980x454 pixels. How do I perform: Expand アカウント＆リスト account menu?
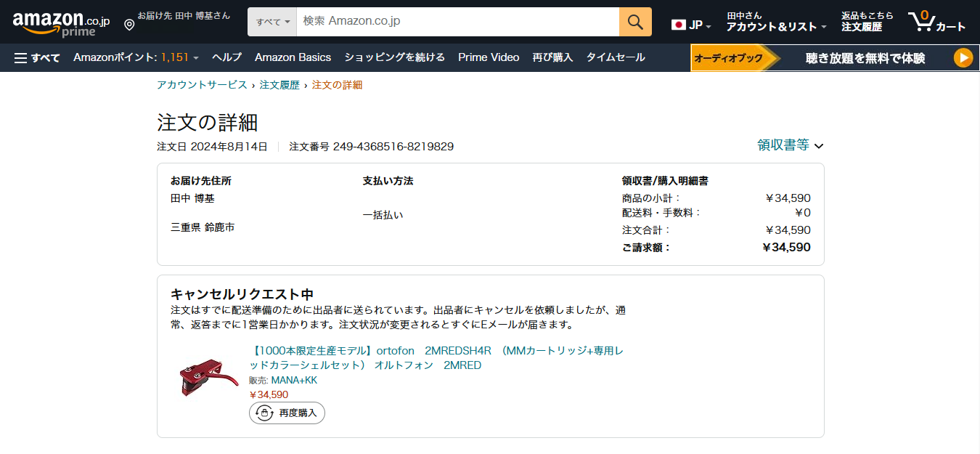click(x=776, y=27)
